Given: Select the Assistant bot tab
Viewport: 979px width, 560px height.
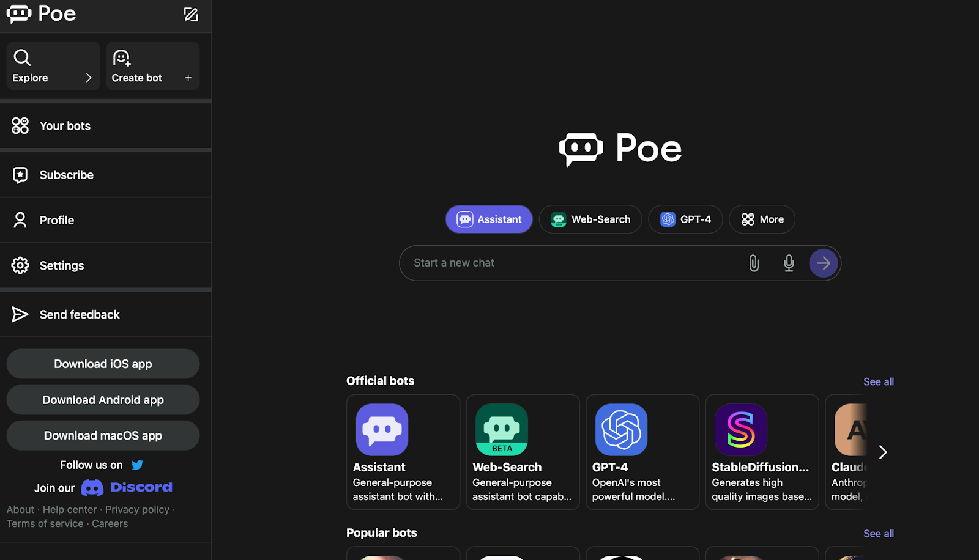Looking at the screenshot, I should (489, 219).
